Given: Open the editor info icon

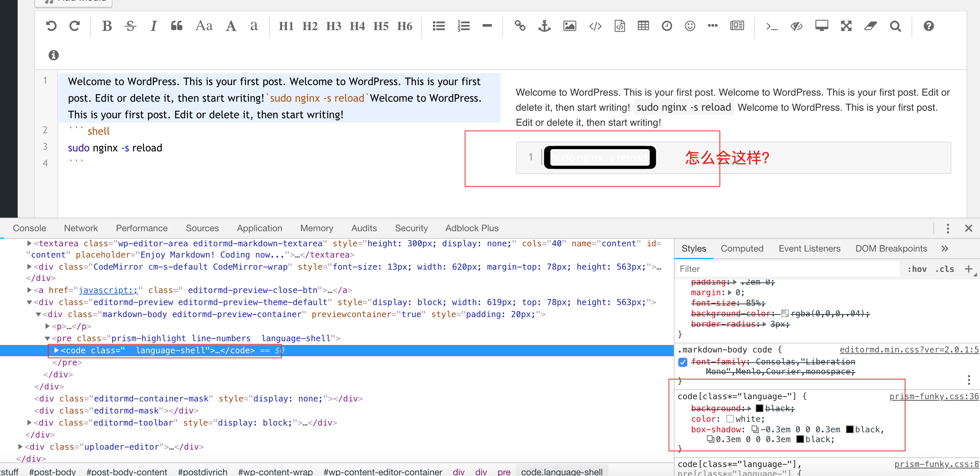Looking at the screenshot, I should pyautogui.click(x=54, y=55).
